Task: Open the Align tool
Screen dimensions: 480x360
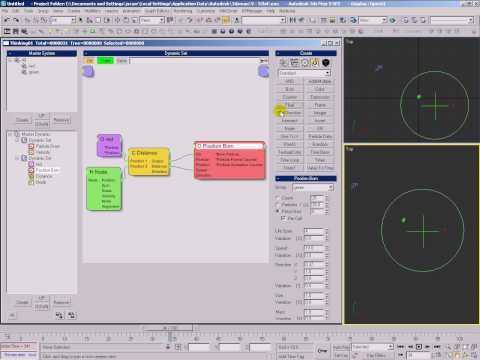Action: 302,20
